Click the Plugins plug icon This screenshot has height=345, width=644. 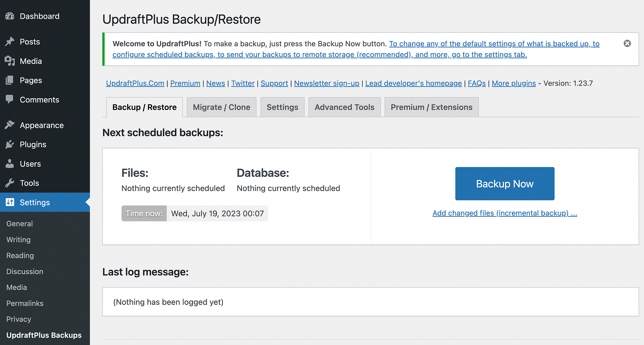pos(10,145)
